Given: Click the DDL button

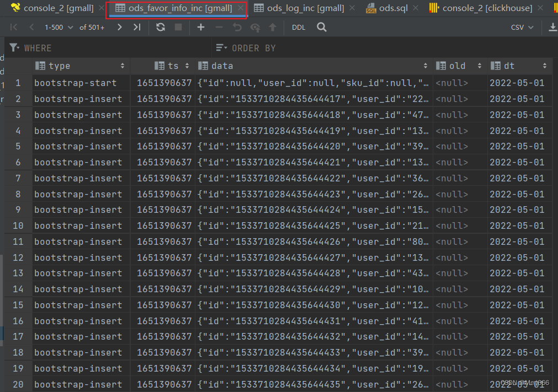Looking at the screenshot, I should pos(299,27).
